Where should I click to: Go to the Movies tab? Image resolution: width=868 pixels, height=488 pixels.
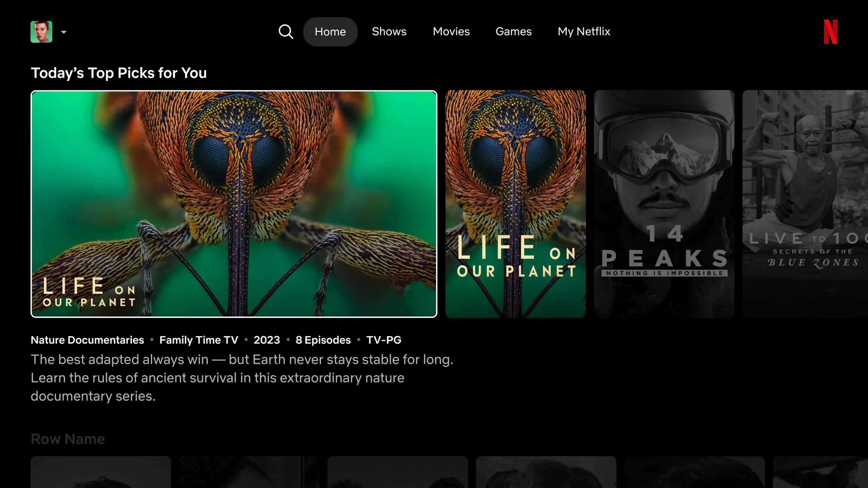[451, 32]
